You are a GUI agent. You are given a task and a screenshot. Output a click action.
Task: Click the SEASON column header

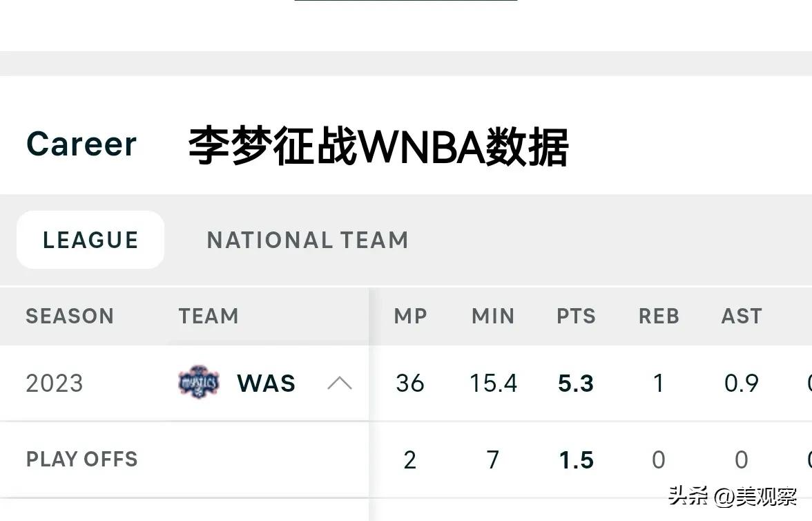tap(70, 316)
